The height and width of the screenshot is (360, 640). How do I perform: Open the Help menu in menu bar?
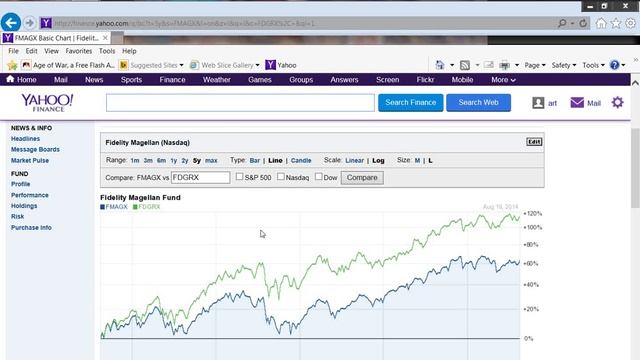[x=129, y=51]
